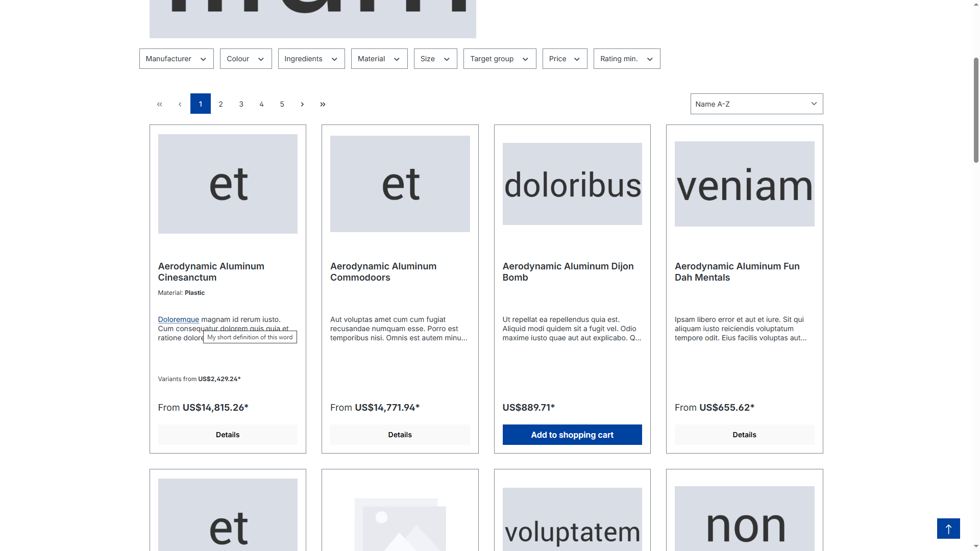The image size is (980, 551).
Task: Click the 'doloribus' product image
Action: click(572, 184)
